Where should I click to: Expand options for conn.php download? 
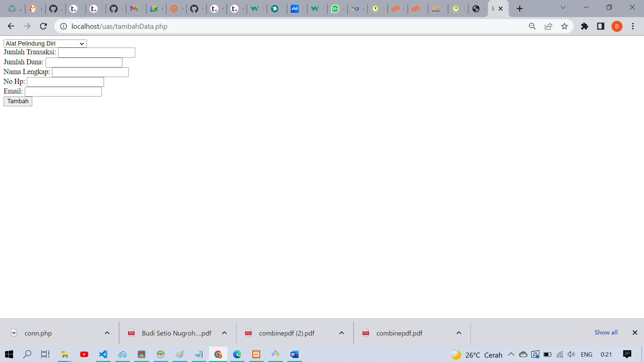(107, 333)
